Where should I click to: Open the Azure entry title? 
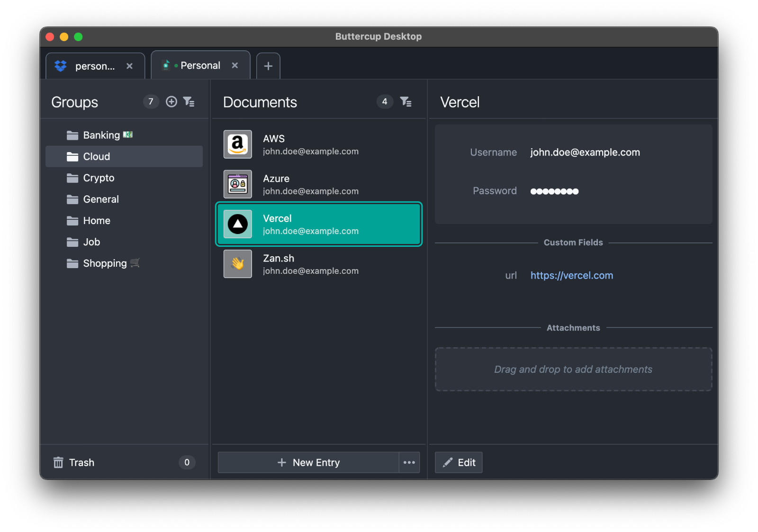(x=276, y=179)
